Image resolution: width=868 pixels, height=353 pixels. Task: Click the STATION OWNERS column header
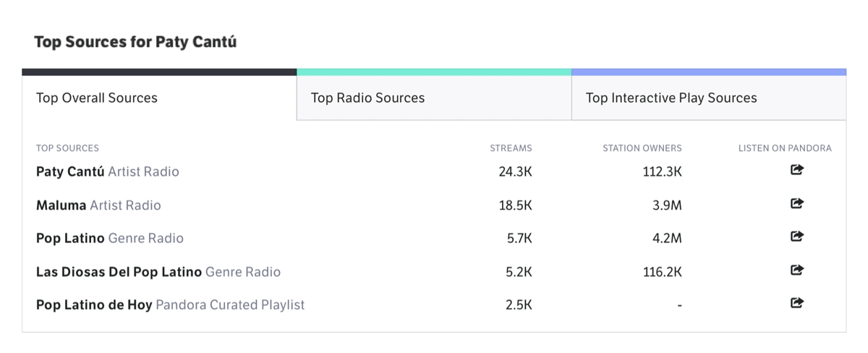coord(642,148)
